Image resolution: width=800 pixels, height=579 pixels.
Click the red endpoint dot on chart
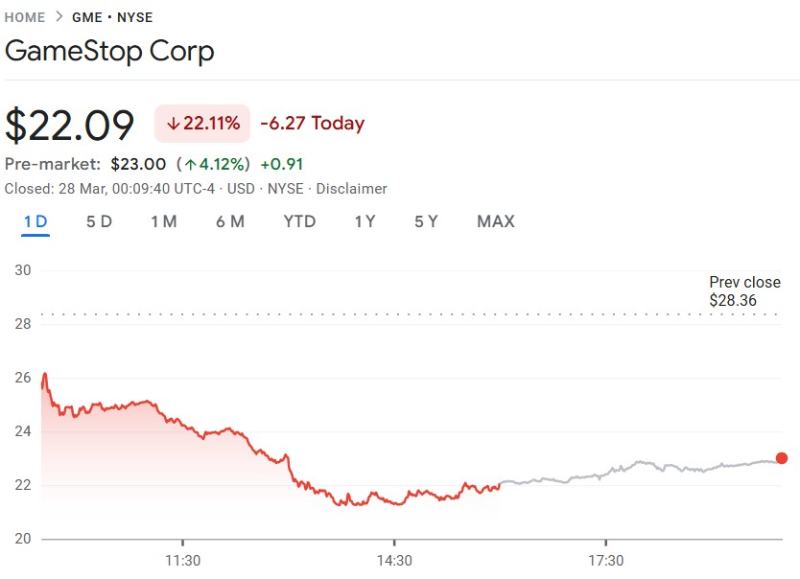pyautogui.click(x=781, y=458)
